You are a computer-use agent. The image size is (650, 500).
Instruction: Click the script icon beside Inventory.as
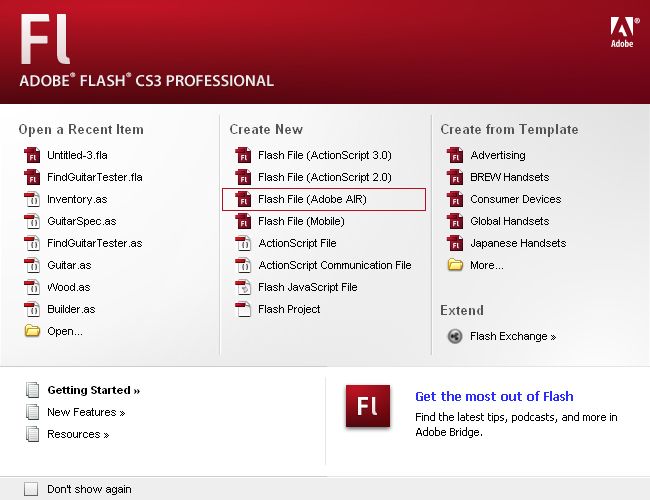coord(32,199)
